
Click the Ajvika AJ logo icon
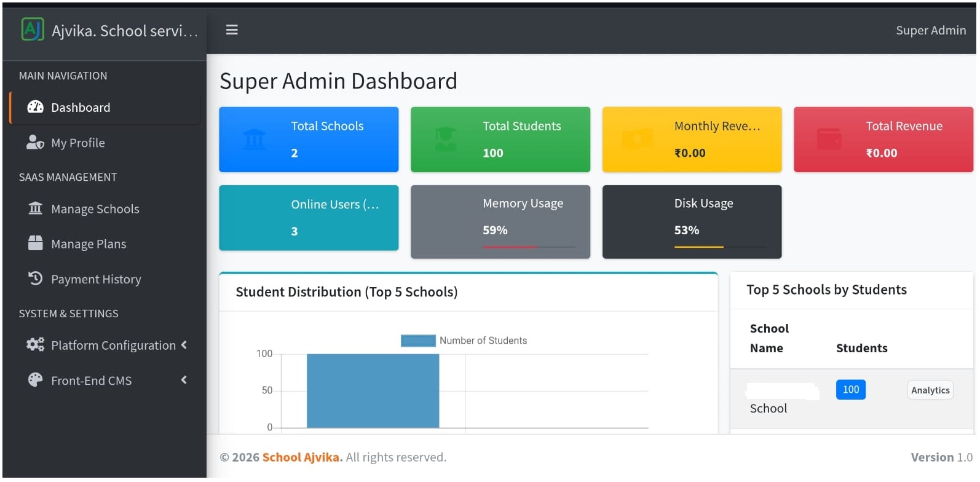tap(33, 30)
